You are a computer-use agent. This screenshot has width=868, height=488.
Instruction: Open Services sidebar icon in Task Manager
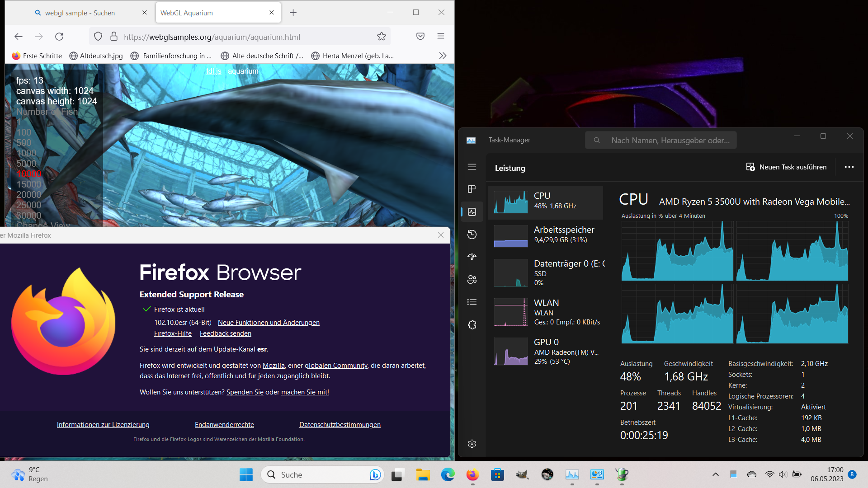pyautogui.click(x=472, y=324)
